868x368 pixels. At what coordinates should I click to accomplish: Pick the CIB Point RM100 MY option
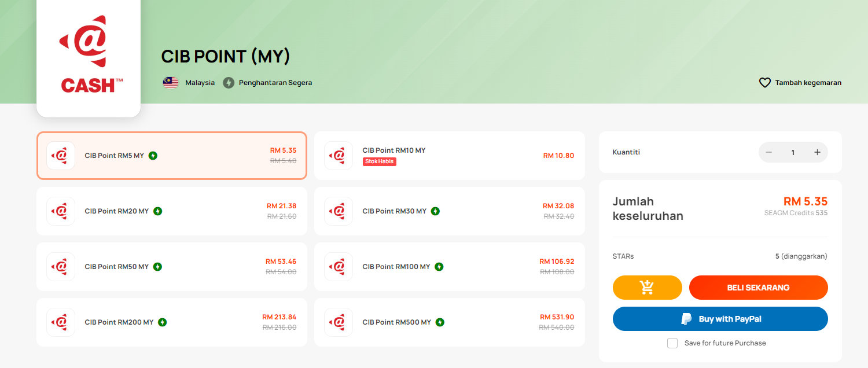[x=450, y=267]
